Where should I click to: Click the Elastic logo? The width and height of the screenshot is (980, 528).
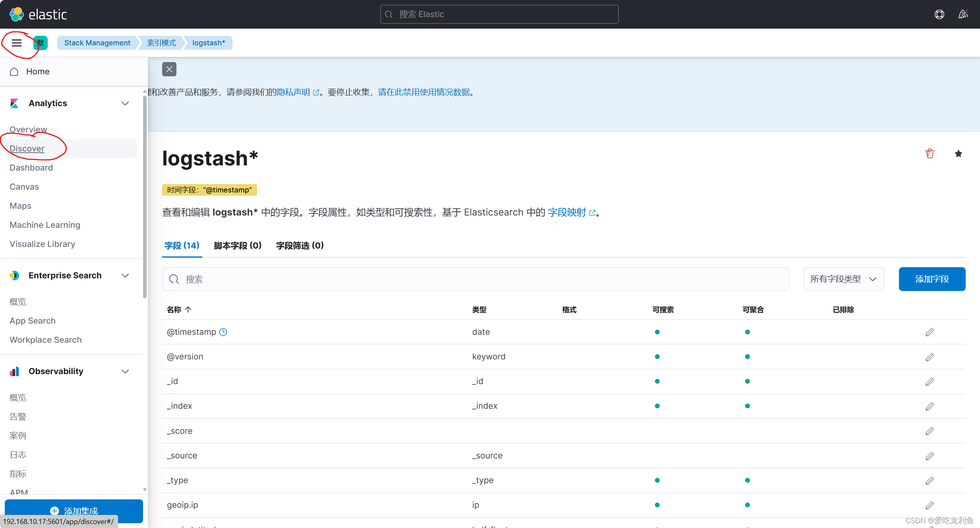pyautogui.click(x=38, y=14)
